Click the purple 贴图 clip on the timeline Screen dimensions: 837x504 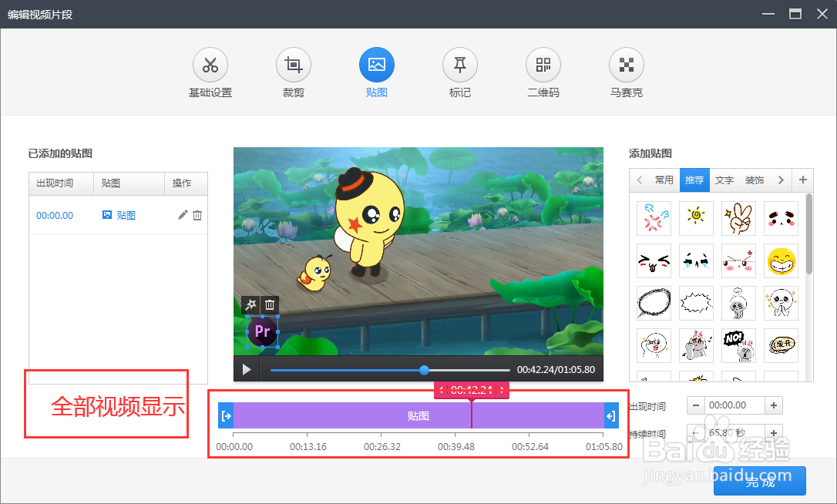418,416
